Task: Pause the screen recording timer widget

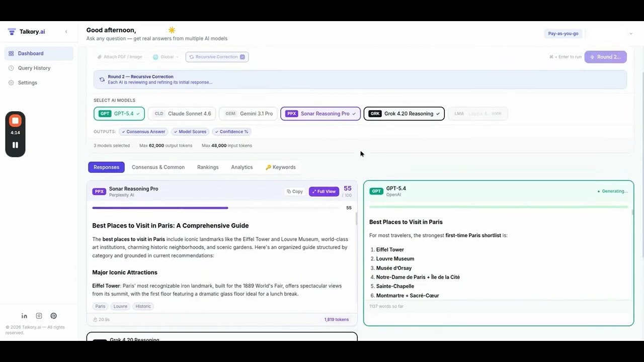Action: [15, 145]
